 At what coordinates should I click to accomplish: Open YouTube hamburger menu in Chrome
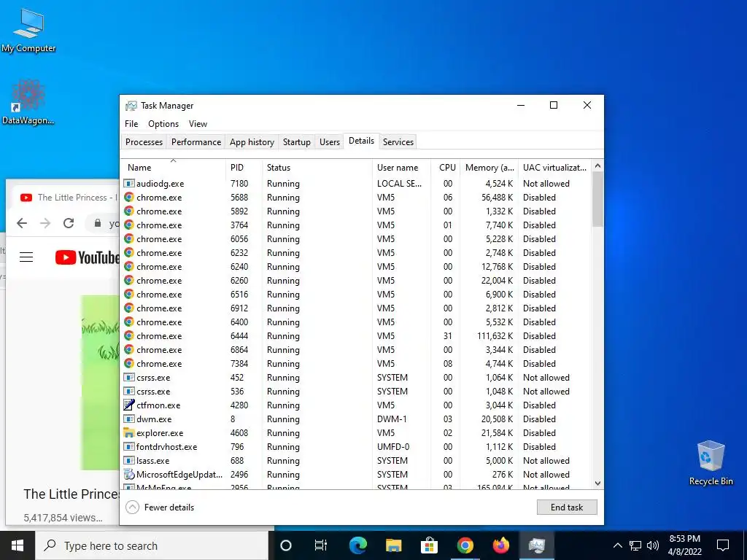26,257
